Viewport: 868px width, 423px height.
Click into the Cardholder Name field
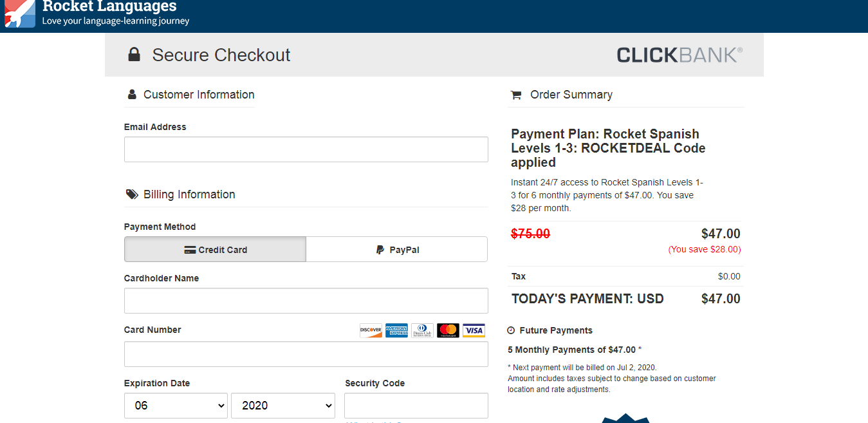tap(306, 301)
